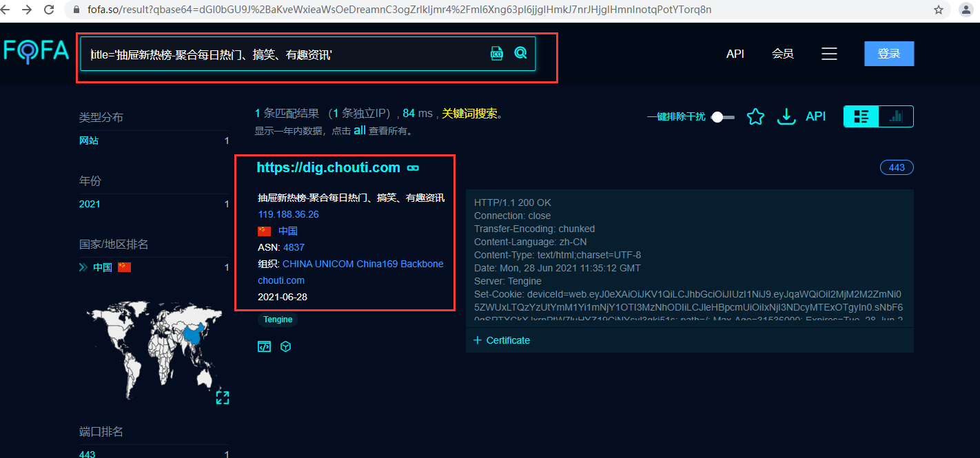
Task: Click the icon search button in search bar
Action: [x=497, y=54]
